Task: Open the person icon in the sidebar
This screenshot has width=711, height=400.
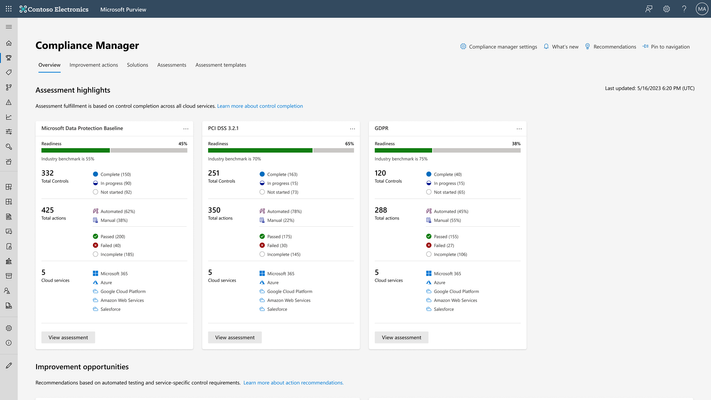Action: [9, 291]
